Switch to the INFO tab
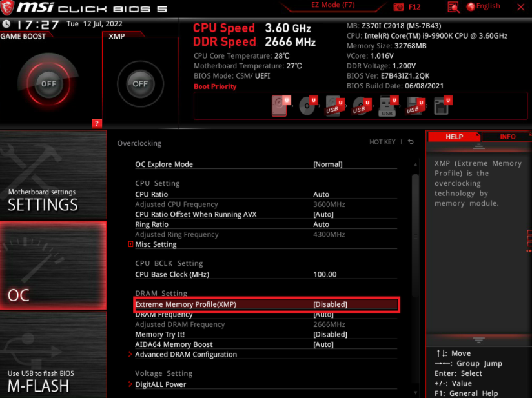The height and width of the screenshot is (398, 532). 507,137
